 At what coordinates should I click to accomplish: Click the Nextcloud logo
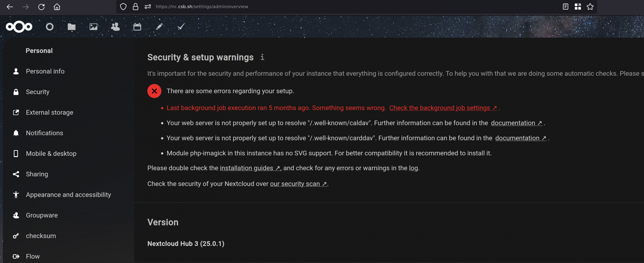[x=19, y=27]
